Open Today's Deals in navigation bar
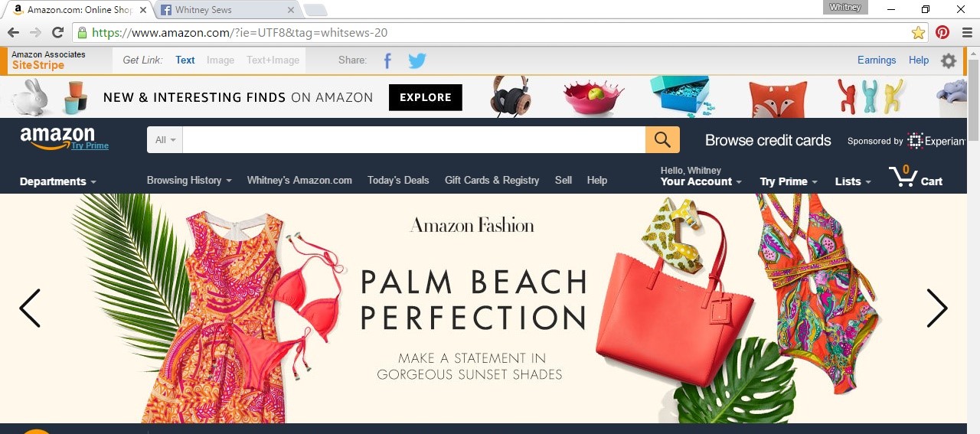 coord(398,181)
